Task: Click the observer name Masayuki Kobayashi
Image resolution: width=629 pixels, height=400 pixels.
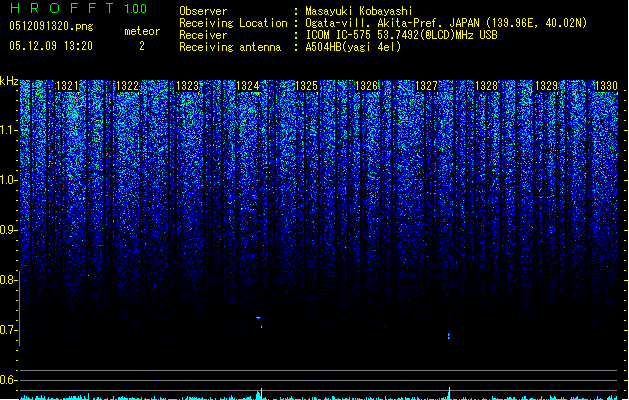Action: coord(359,11)
